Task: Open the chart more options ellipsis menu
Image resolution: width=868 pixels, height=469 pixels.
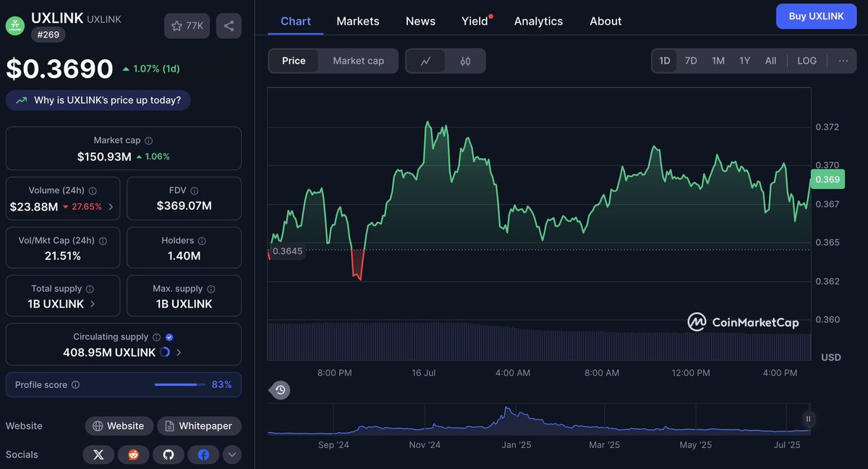Action: point(843,61)
